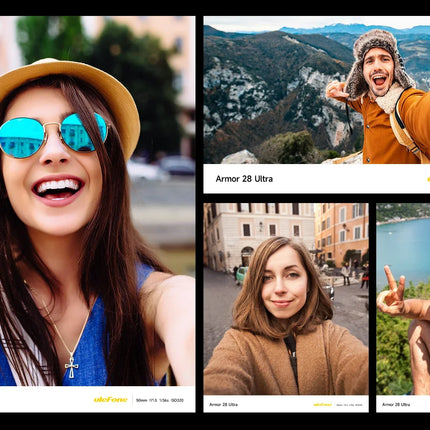Click the yellow ulefone logo under the hat selfie
The width and height of the screenshot is (430, 430).
click(x=110, y=399)
